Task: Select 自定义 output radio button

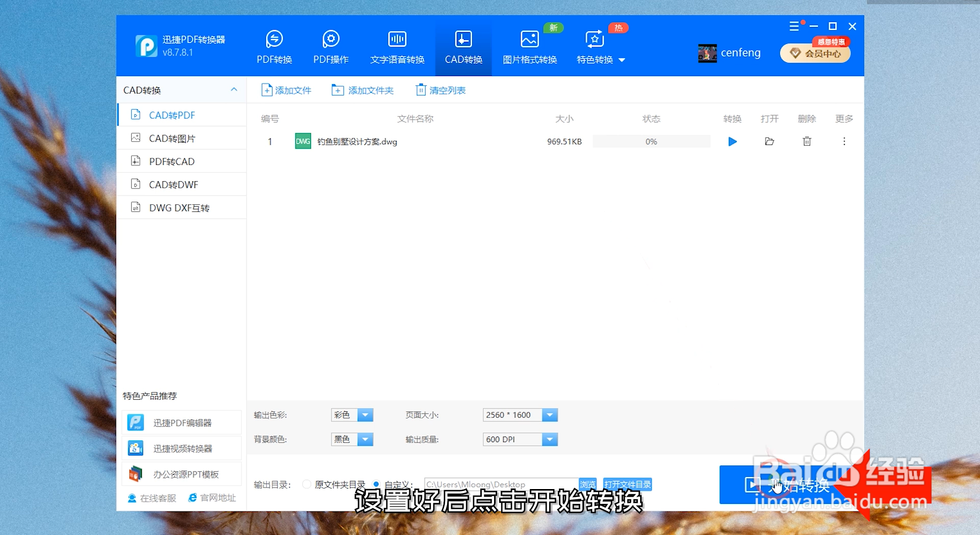Action: 376,484
